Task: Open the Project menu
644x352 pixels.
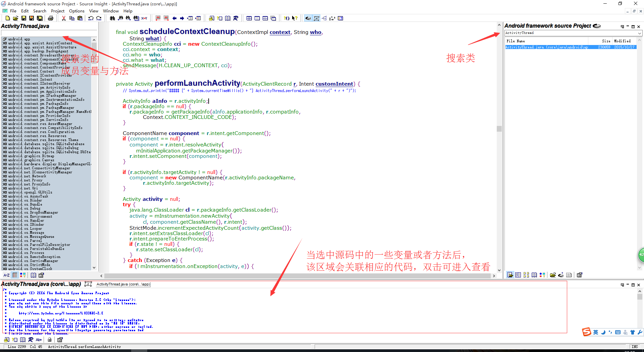Action: (x=57, y=11)
